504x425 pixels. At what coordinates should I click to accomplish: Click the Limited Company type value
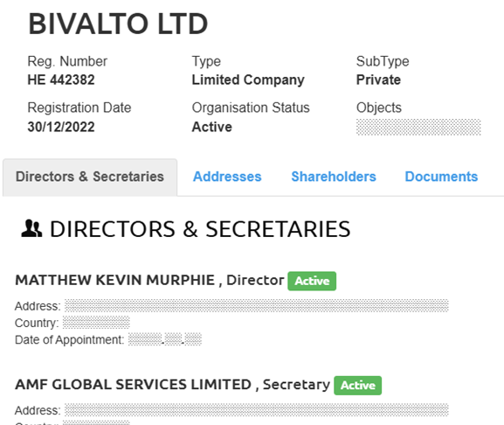tap(248, 80)
